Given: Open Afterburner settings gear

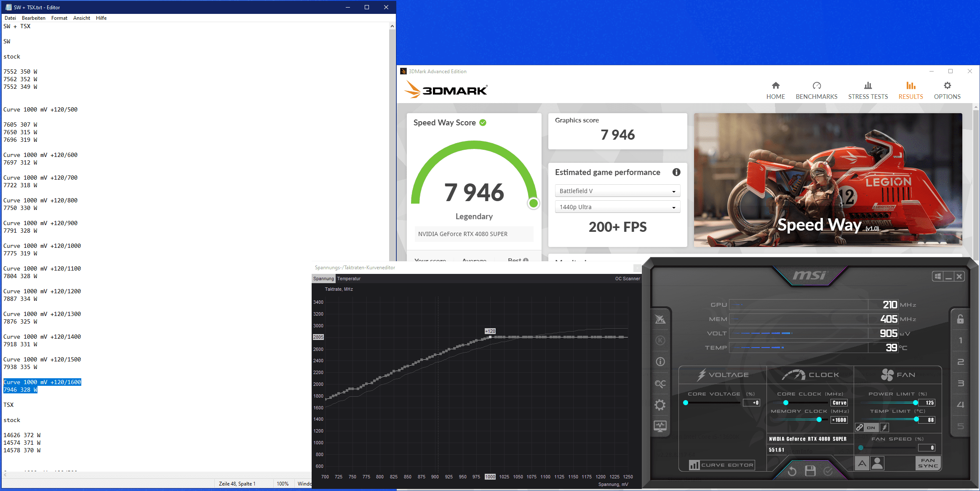Looking at the screenshot, I should (x=660, y=405).
